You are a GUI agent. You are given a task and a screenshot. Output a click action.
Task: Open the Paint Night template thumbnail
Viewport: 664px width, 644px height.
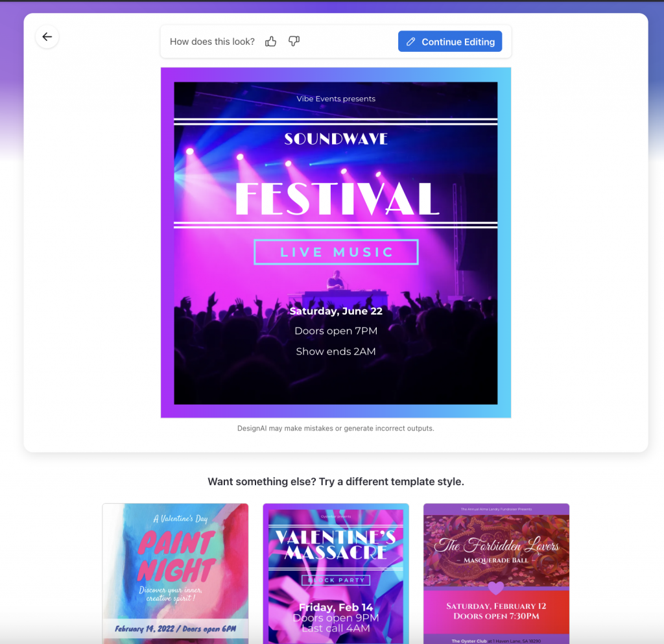[175, 573]
